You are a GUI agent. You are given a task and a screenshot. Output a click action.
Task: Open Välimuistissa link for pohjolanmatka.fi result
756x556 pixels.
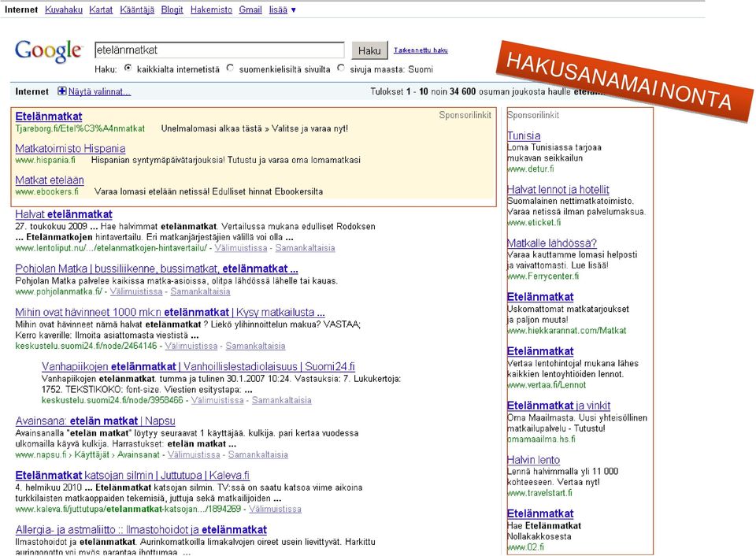point(136,291)
